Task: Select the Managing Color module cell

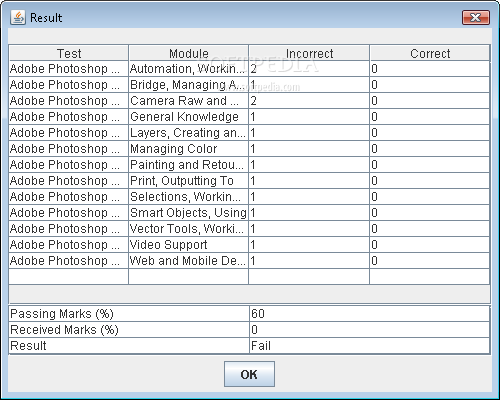Action: [189, 149]
